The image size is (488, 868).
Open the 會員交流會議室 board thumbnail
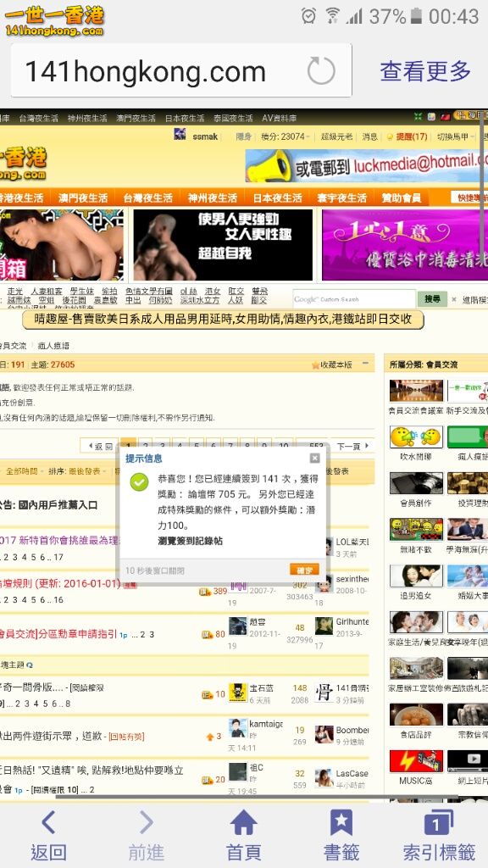[x=416, y=391]
